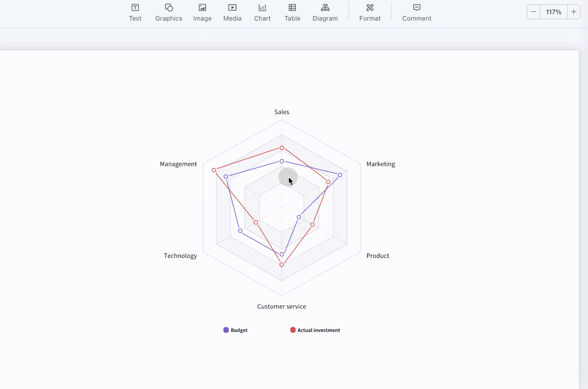This screenshot has height=389, width=588.
Task: Add a Comment from toolbar
Action: tap(417, 13)
